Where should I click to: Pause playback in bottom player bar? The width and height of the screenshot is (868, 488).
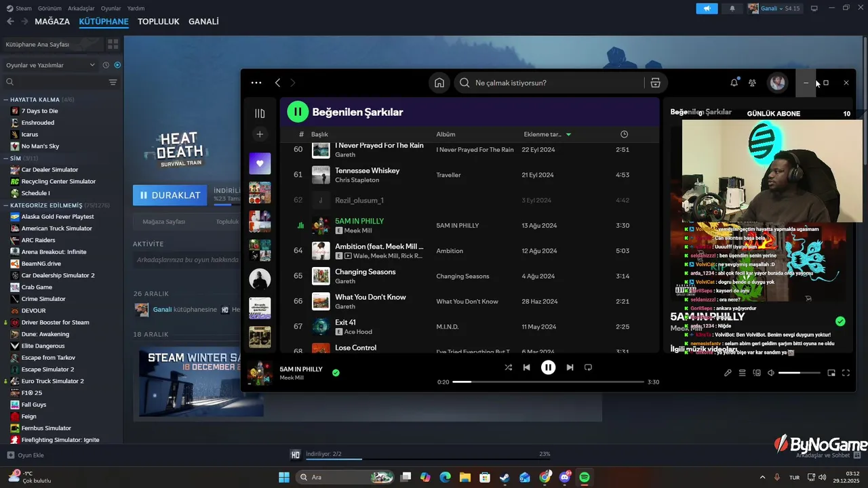coord(548,367)
